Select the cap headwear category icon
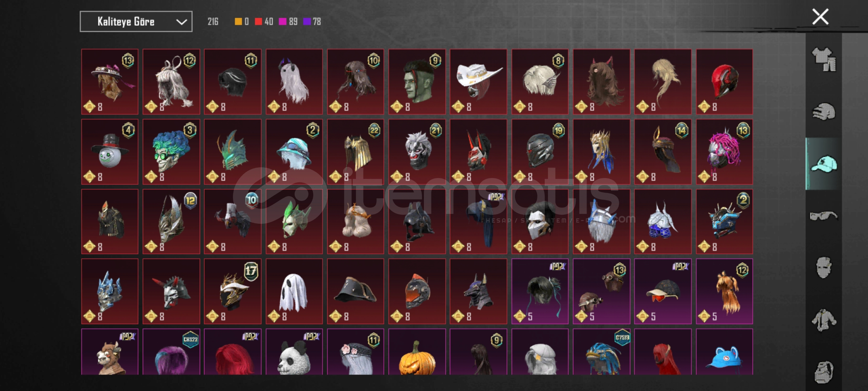 (x=824, y=164)
